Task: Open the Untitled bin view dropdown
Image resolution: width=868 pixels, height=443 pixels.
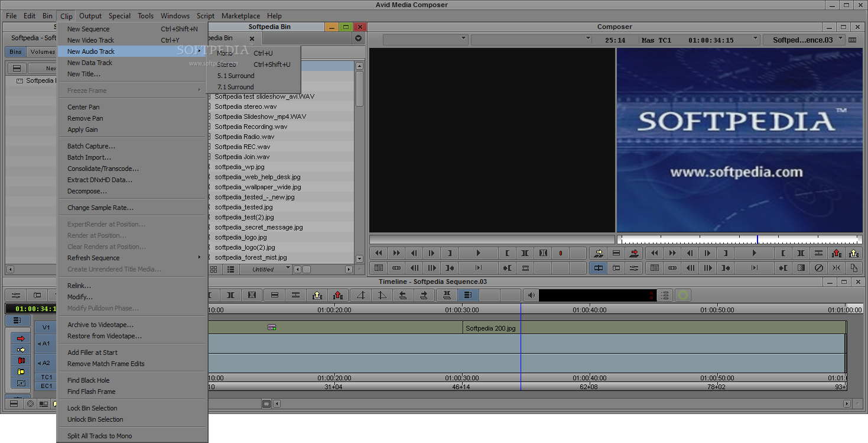Action: (x=266, y=269)
